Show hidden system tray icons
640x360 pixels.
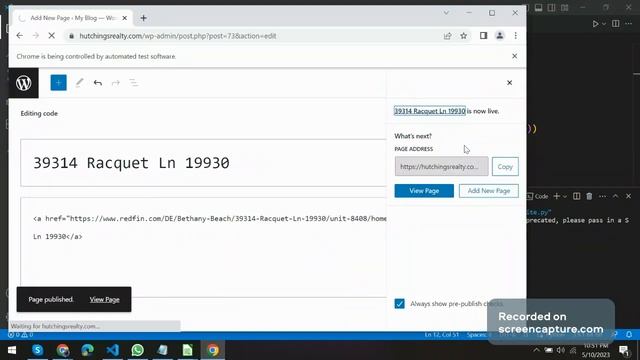coord(536,350)
